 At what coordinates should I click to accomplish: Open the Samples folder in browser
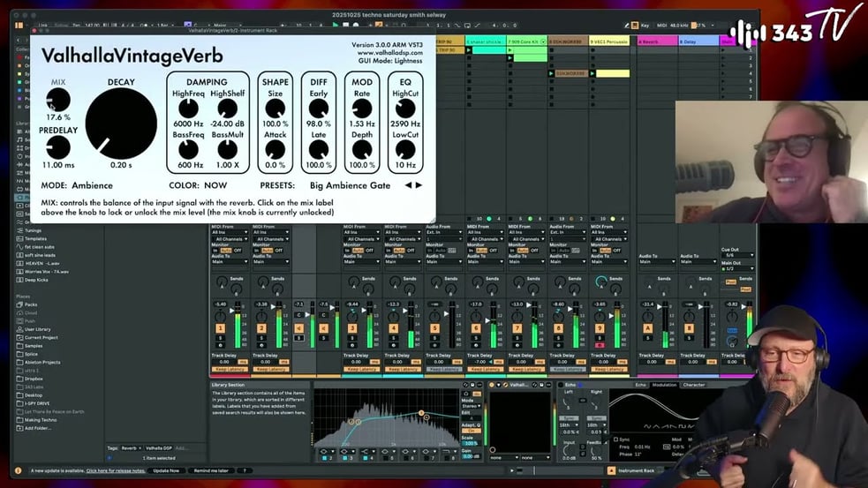(34, 346)
